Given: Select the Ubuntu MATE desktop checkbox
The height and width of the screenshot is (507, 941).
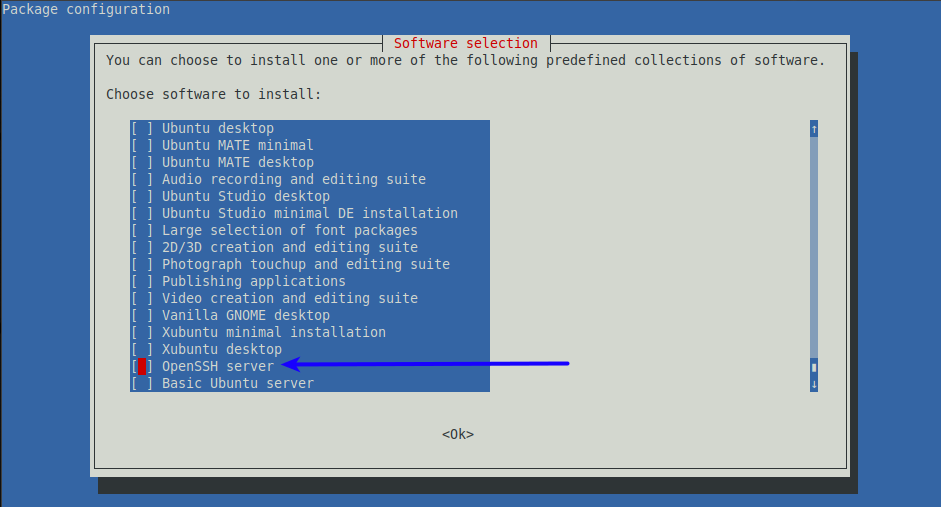Looking at the screenshot, I should pos(142,162).
